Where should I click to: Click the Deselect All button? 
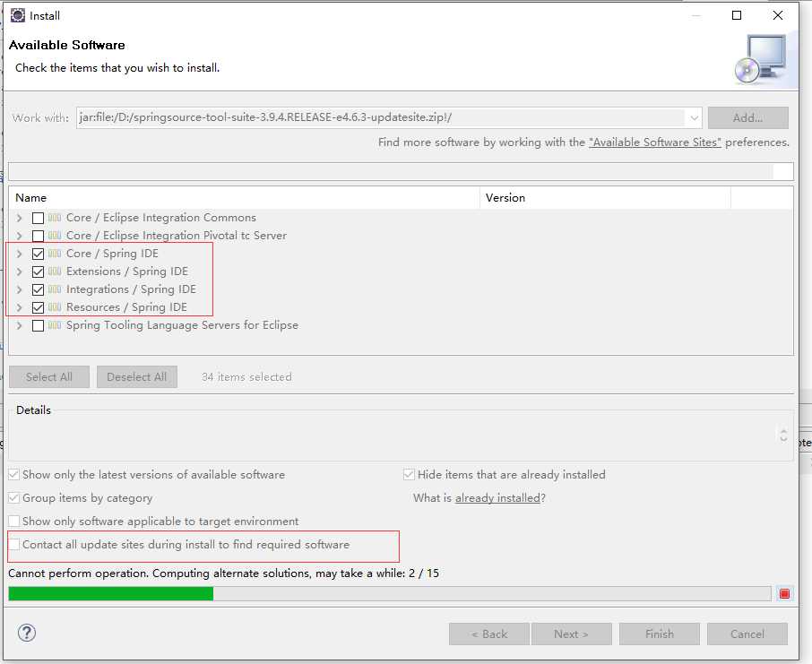tap(137, 376)
